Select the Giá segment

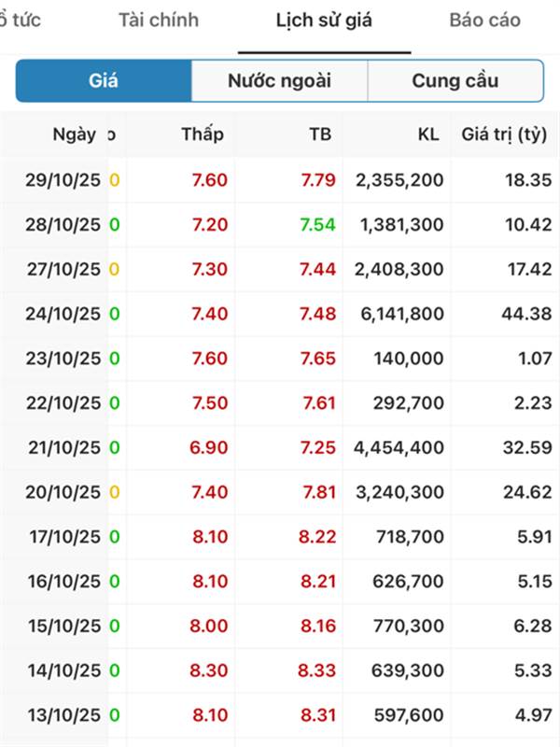[x=104, y=81]
